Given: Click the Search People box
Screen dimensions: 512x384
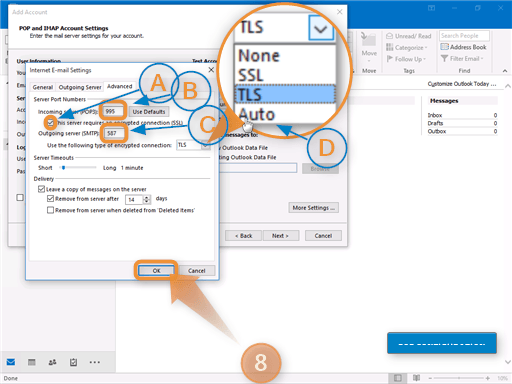Looking at the screenshot, I should [464, 36].
